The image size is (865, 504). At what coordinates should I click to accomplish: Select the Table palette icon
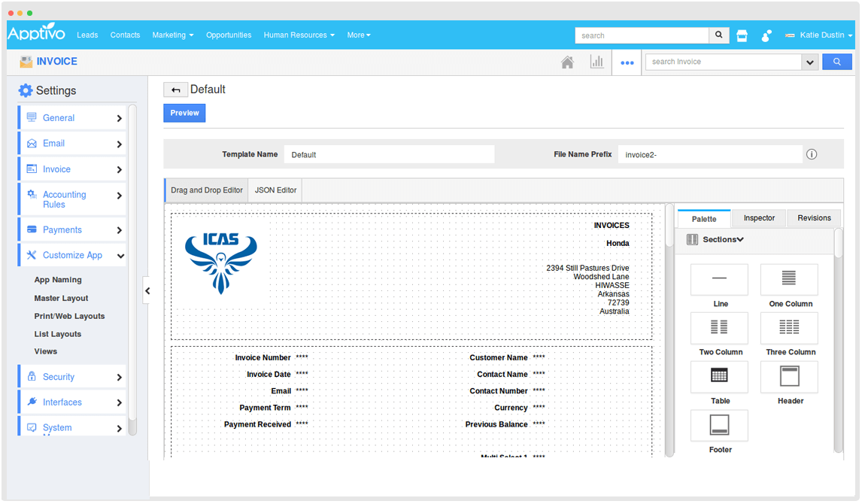click(719, 376)
